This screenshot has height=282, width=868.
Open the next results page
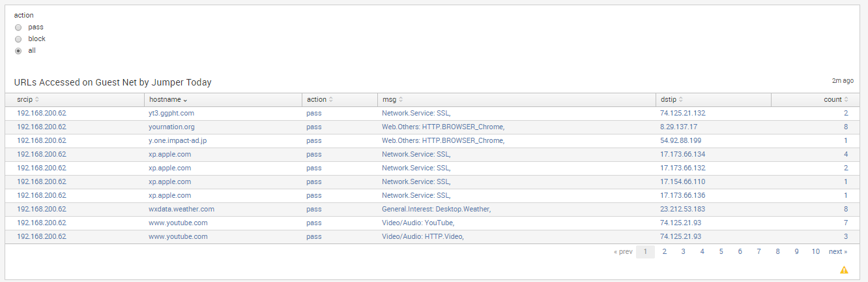pyautogui.click(x=838, y=251)
